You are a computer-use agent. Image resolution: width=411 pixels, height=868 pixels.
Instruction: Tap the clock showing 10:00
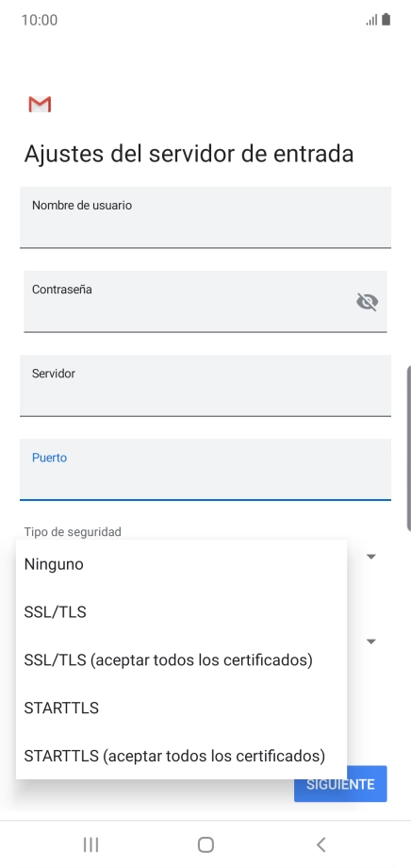coord(40,21)
